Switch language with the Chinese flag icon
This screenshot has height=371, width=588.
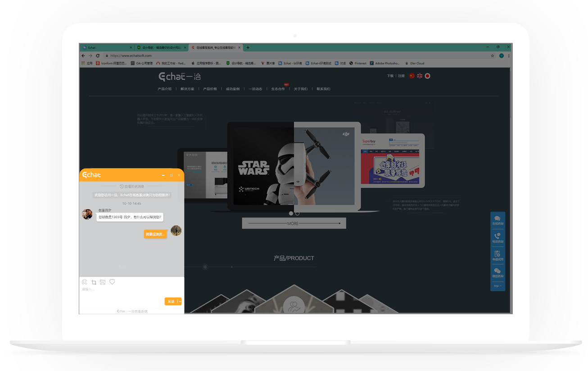click(412, 76)
